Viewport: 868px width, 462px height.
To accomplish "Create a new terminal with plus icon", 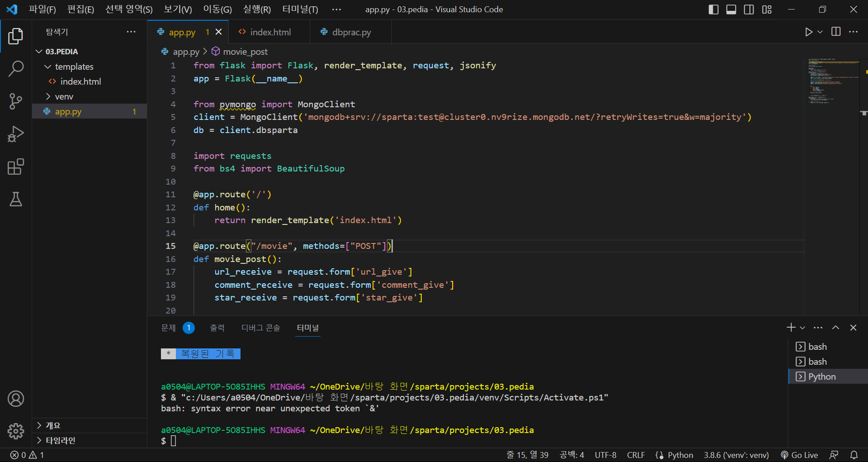I will (791, 328).
